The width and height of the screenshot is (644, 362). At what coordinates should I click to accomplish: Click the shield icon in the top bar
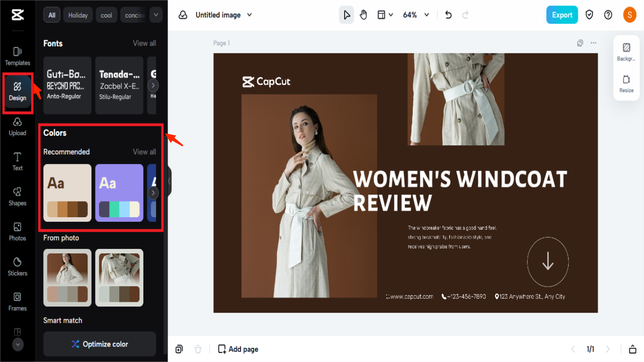pos(590,15)
